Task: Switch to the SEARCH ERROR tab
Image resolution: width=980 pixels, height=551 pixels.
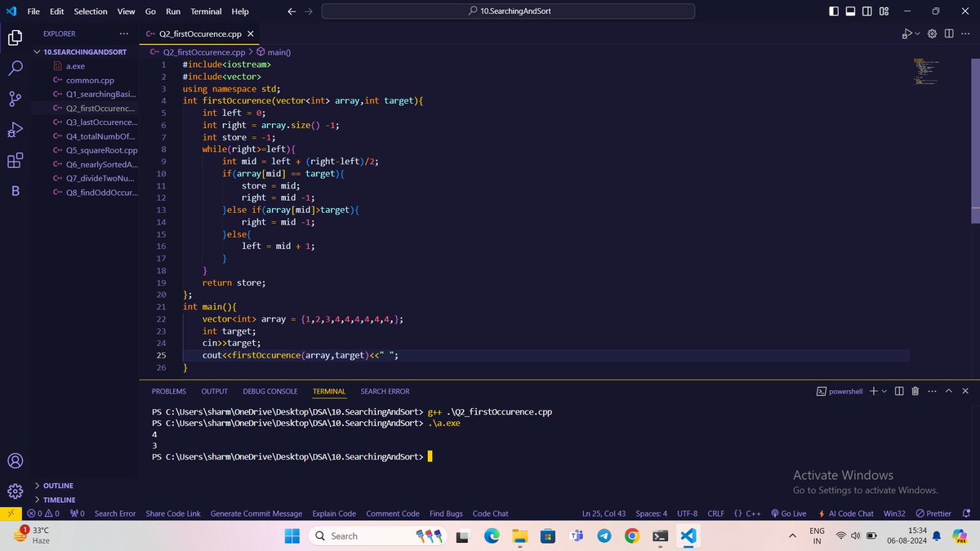Action: [x=385, y=391]
